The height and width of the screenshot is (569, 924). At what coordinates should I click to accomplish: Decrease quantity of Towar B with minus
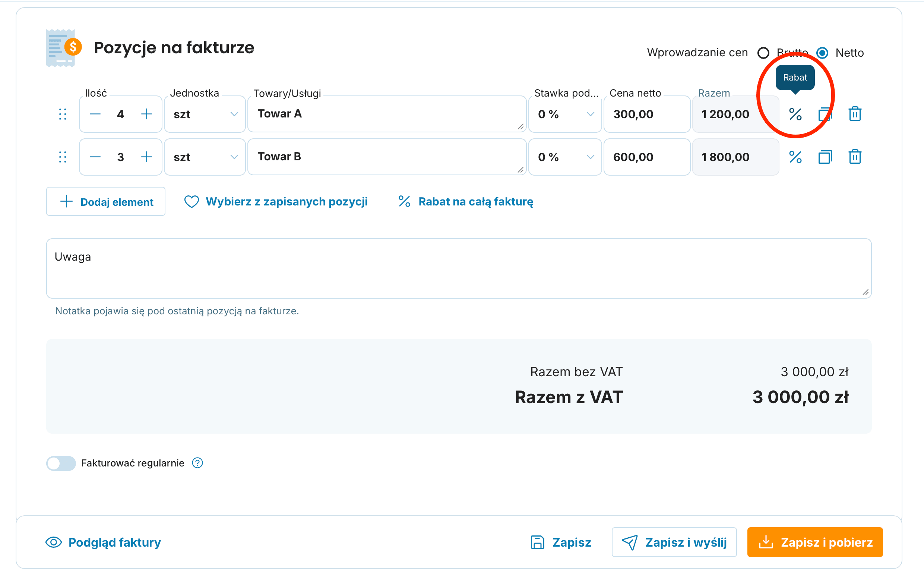95,157
